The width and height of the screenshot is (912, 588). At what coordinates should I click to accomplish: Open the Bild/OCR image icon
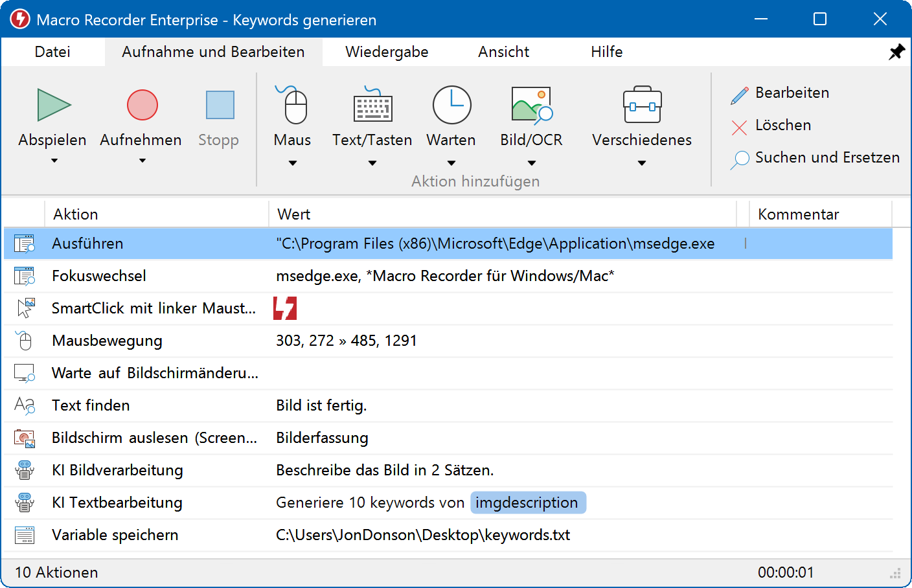[531, 105]
